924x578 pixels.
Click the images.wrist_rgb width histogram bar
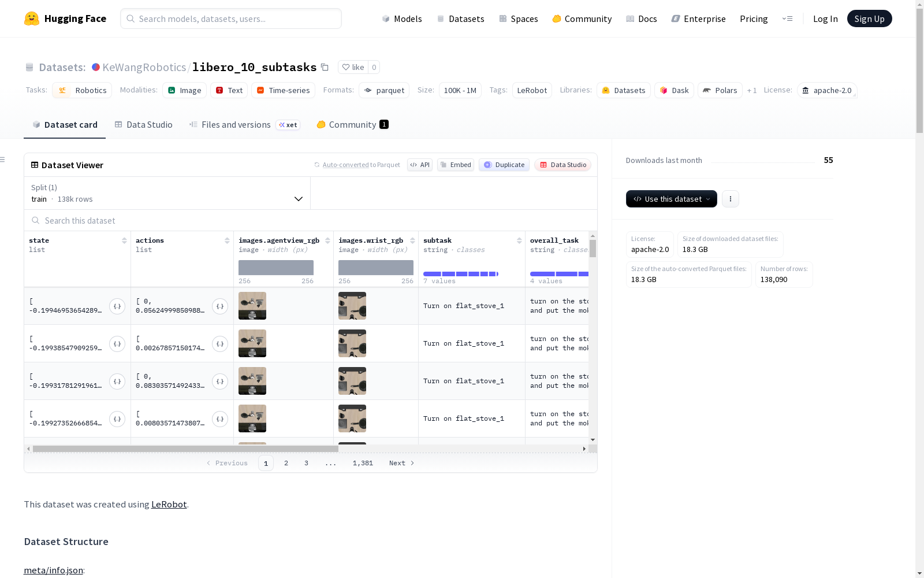(376, 268)
